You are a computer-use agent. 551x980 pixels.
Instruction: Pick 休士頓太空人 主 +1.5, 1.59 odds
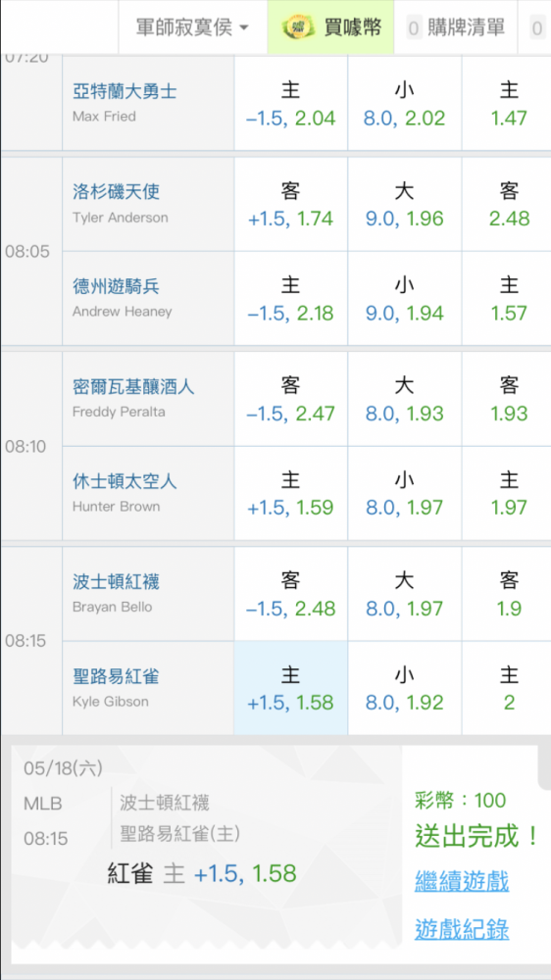point(291,493)
